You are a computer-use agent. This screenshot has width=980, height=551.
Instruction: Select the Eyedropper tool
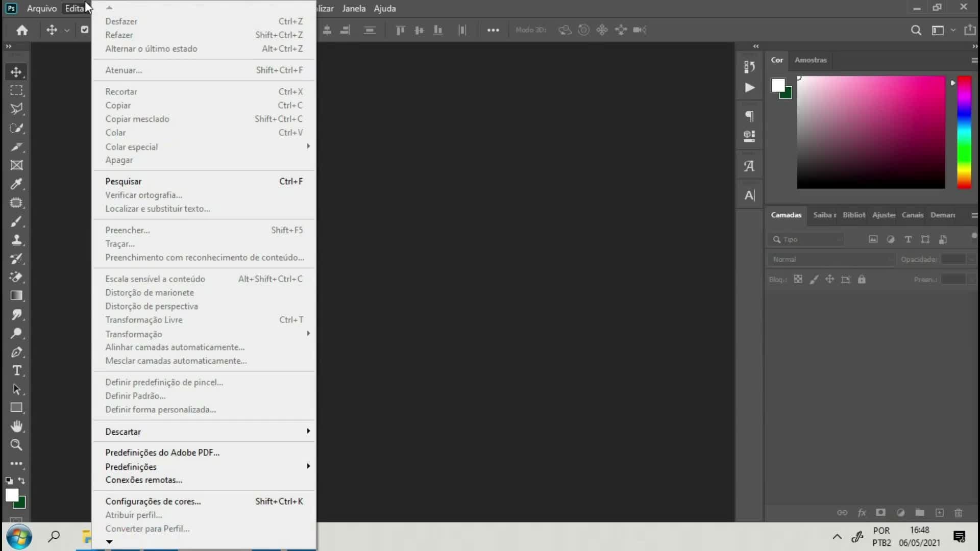pyautogui.click(x=16, y=184)
